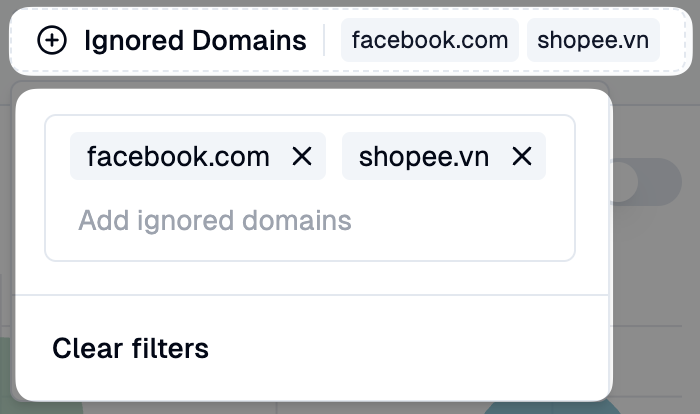Remove shopee.vn using its X icon

[521, 157]
